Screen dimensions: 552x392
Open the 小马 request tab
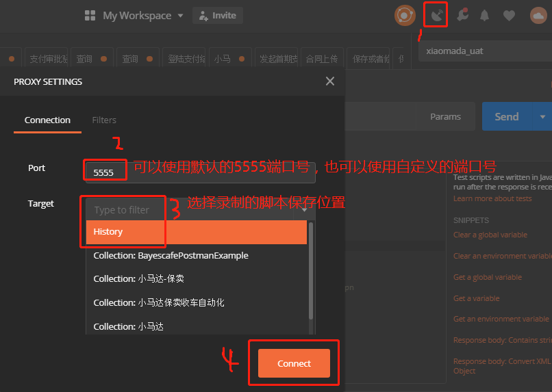[x=230, y=59]
